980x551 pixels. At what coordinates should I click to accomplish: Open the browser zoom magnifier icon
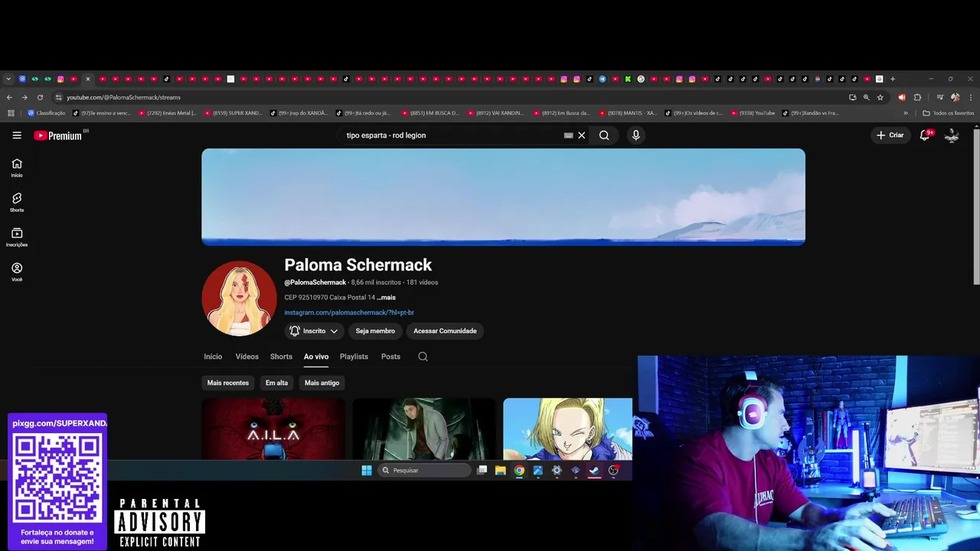point(867,97)
